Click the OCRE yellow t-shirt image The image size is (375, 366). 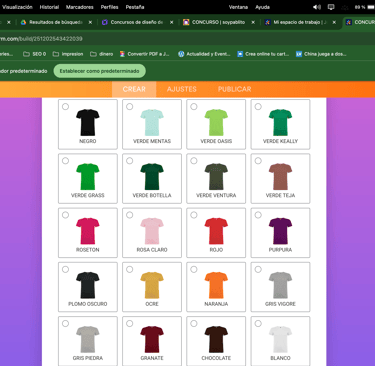point(152,285)
